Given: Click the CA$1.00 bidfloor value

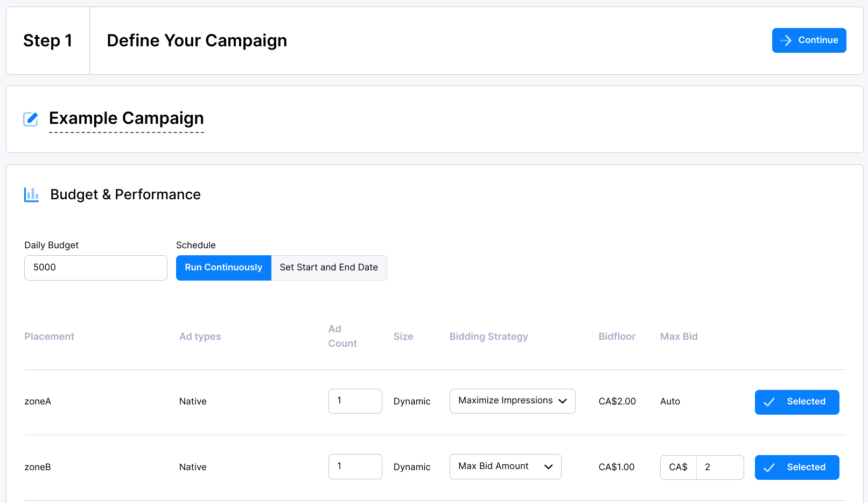Looking at the screenshot, I should tap(617, 467).
